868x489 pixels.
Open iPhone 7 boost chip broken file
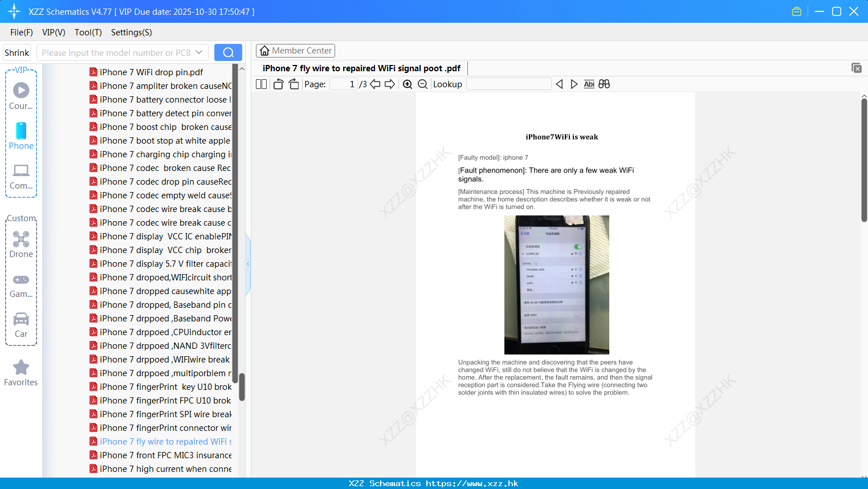coord(161,127)
